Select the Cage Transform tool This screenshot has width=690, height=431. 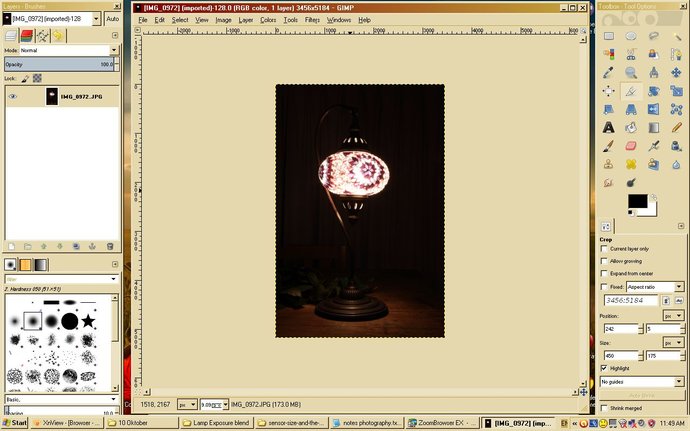(676, 109)
